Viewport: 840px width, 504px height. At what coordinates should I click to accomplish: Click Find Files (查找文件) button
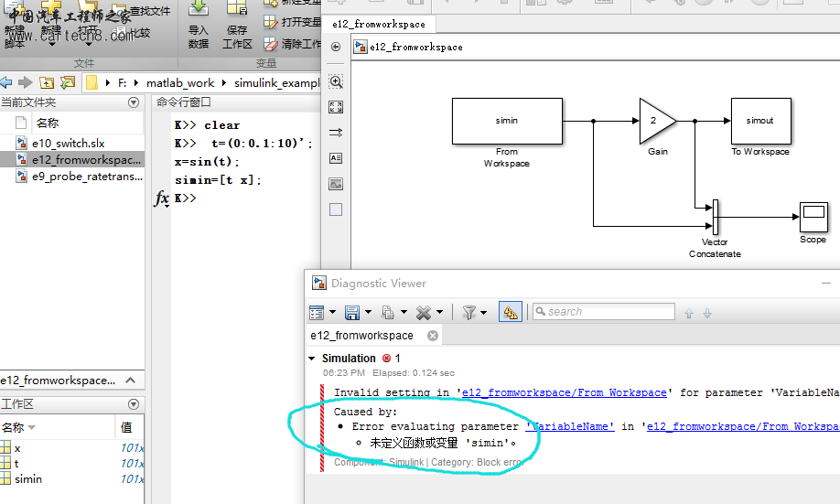pyautogui.click(x=143, y=11)
